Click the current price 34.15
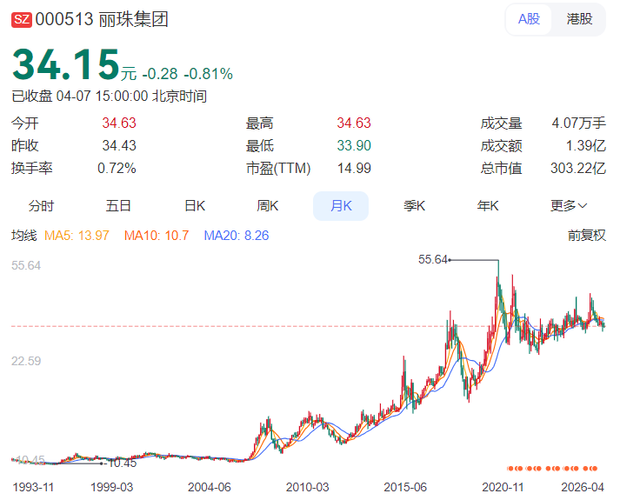Image resolution: width=620 pixels, height=500 pixels. coord(66,64)
